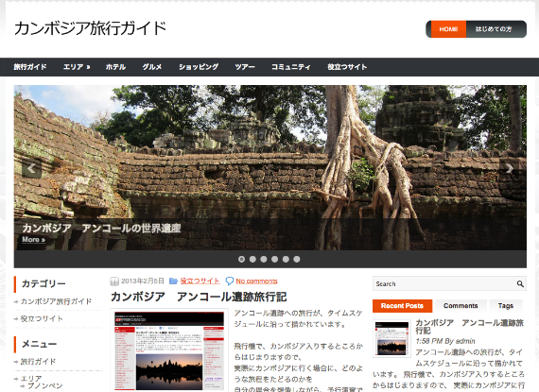Open 役立つサイト in the navigation bar
Screen dimensions: 539x392
[x=347, y=67]
